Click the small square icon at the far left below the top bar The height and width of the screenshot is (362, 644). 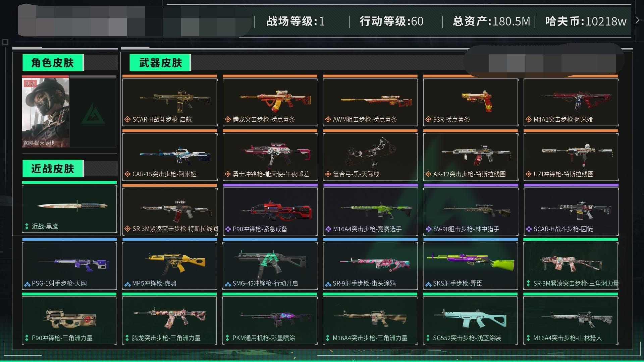coord(5,42)
